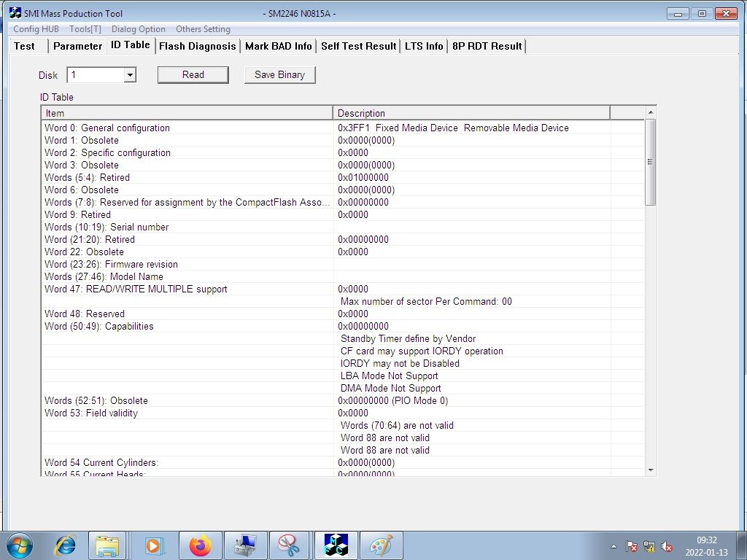Image resolution: width=747 pixels, height=560 pixels.
Task: Click the ID table vertical scrollbar thumb
Action: click(x=650, y=163)
